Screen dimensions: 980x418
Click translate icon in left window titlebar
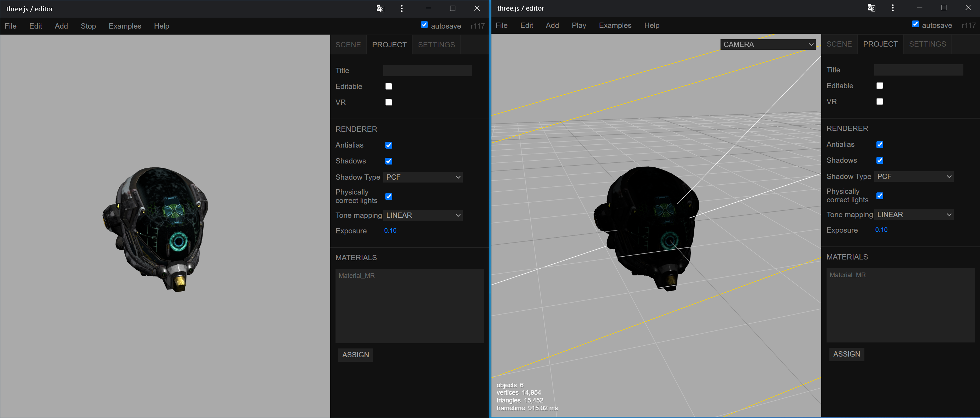(380, 8)
